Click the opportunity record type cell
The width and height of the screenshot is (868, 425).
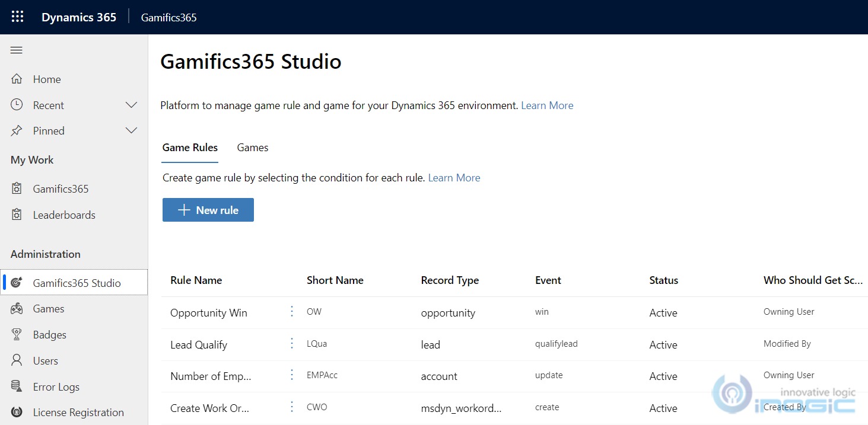tap(448, 313)
